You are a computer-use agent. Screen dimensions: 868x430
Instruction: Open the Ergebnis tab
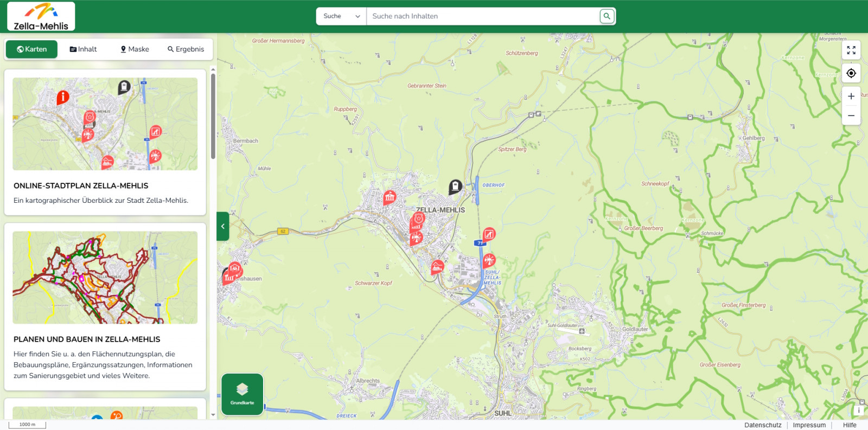(186, 49)
